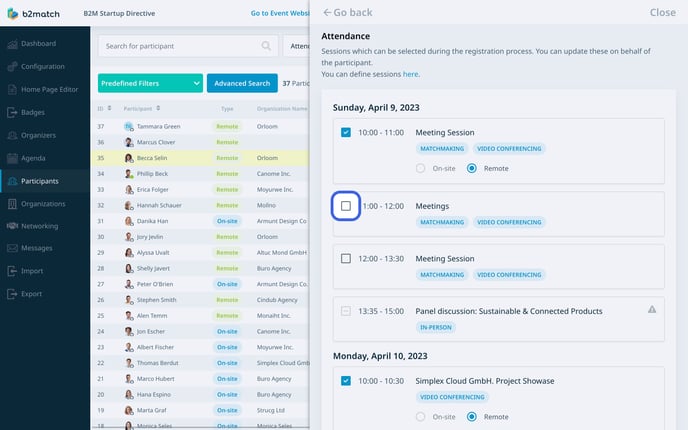Image resolution: width=688 pixels, height=430 pixels.
Task: Select participant Peter O'Brien
Action: pyautogui.click(x=155, y=284)
